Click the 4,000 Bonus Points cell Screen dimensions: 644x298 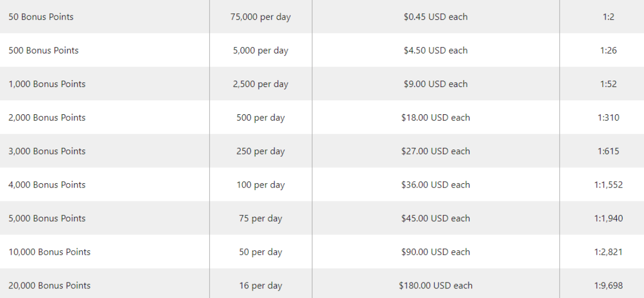tap(47, 185)
